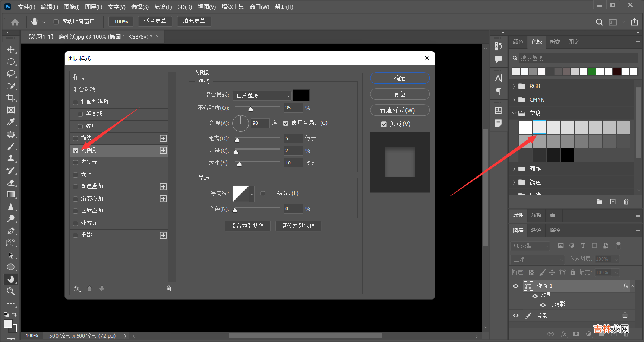The height and width of the screenshot is (342, 644).
Task: Expand the RGB swatch group
Action: (x=514, y=86)
